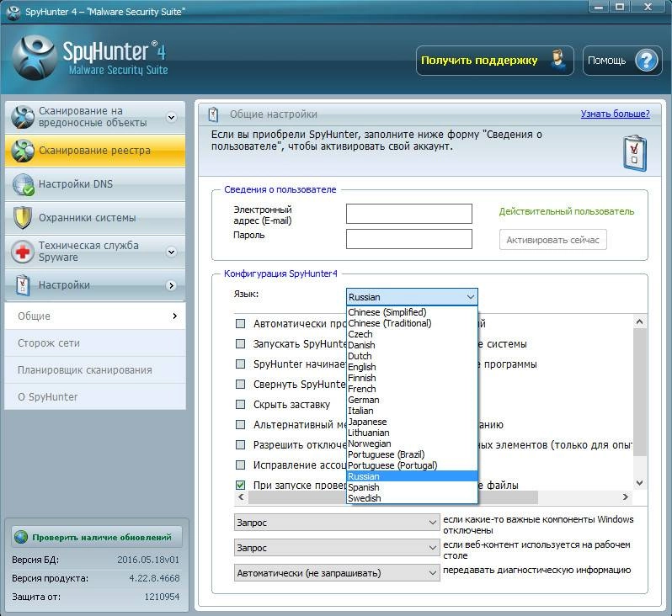The width and height of the screenshot is (672, 616).
Task: Click the registry scan icon
Action: click(x=23, y=151)
